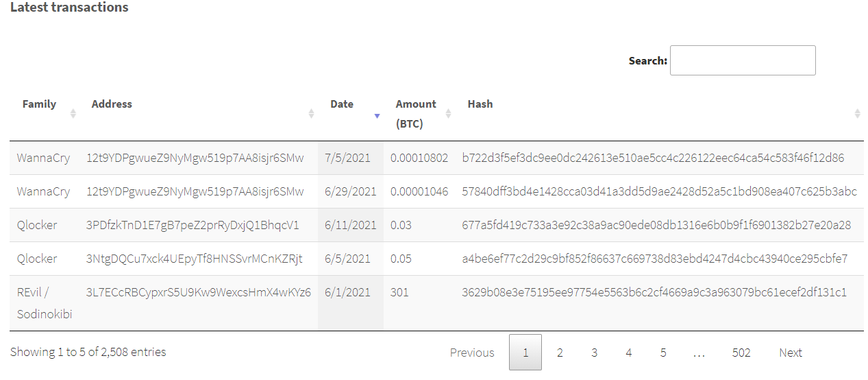Viewport: 868px width, 380px height.
Task: Click the amount 301
Action: click(399, 292)
